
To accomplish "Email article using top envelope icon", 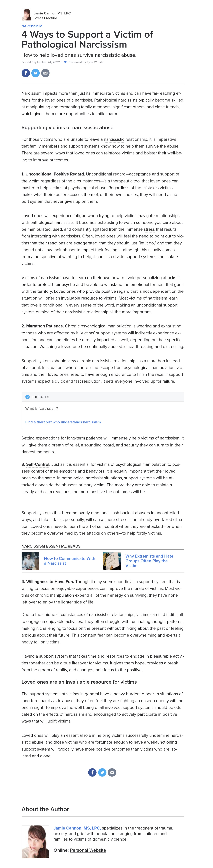I will pyautogui.click(x=45, y=73).
